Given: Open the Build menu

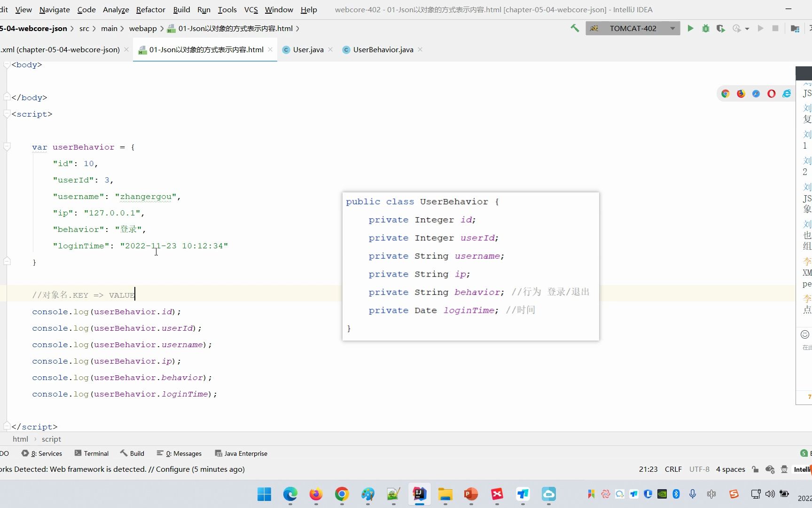Looking at the screenshot, I should [181, 9].
